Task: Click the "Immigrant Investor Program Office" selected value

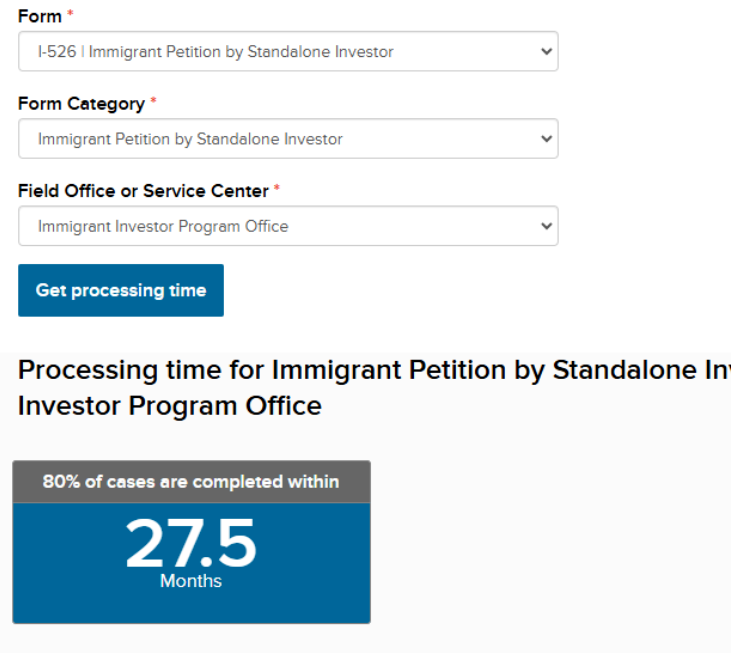Action: (x=163, y=226)
